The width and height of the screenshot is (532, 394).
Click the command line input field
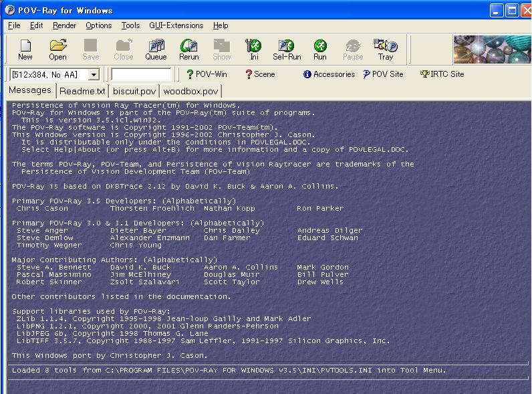(141, 74)
